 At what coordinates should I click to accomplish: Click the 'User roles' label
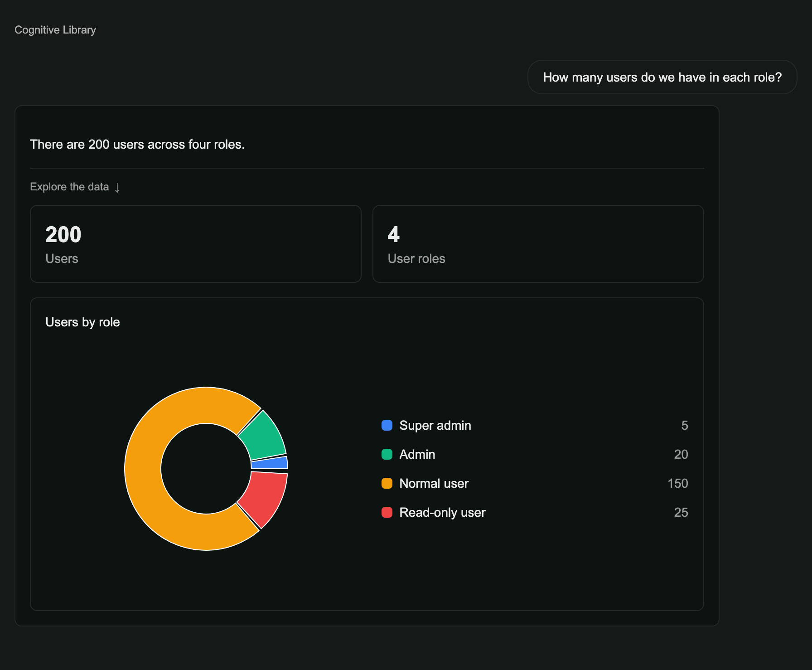coord(416,258)
